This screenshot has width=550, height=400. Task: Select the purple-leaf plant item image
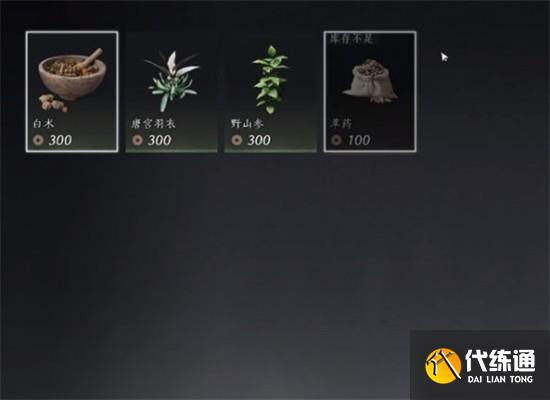pos(172,81)
